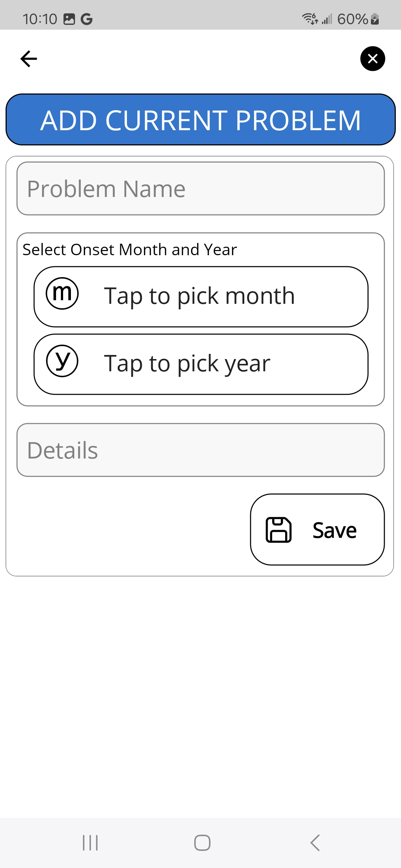Image resolution: width=401 pixels, height=868 pixels.
Task: Tap the Google 'G' status bar icon
Action: click(87, 19)
